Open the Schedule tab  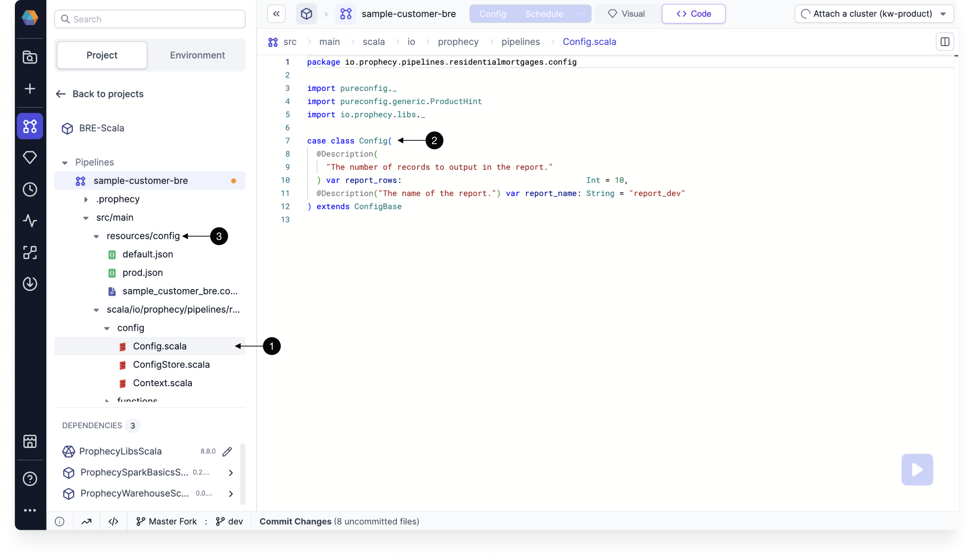click(x=544, y=13)
